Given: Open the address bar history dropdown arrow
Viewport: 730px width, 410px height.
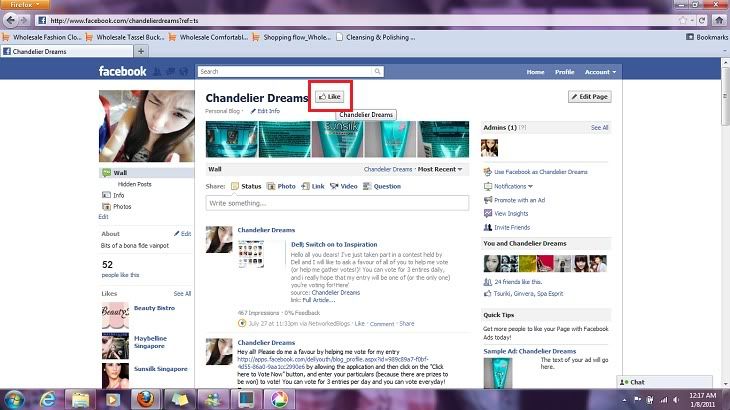Looking at the screenshot, I should [x=692, y=20].
